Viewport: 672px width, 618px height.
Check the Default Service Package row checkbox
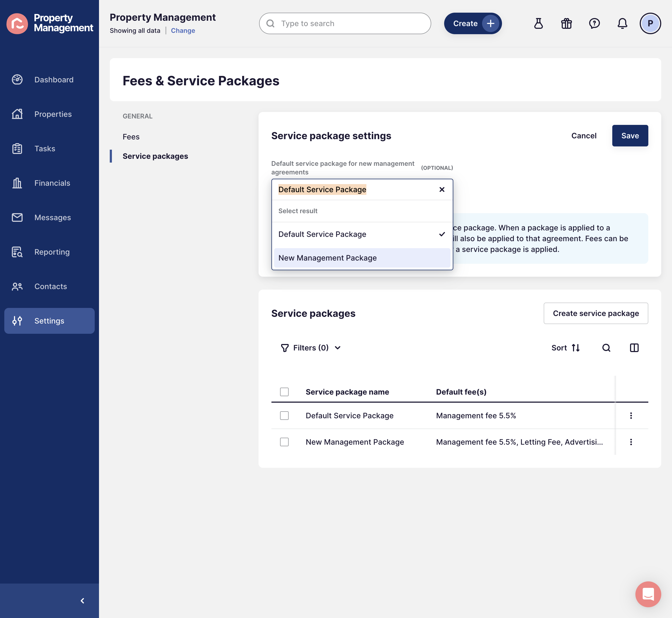(x=284, y=415)
